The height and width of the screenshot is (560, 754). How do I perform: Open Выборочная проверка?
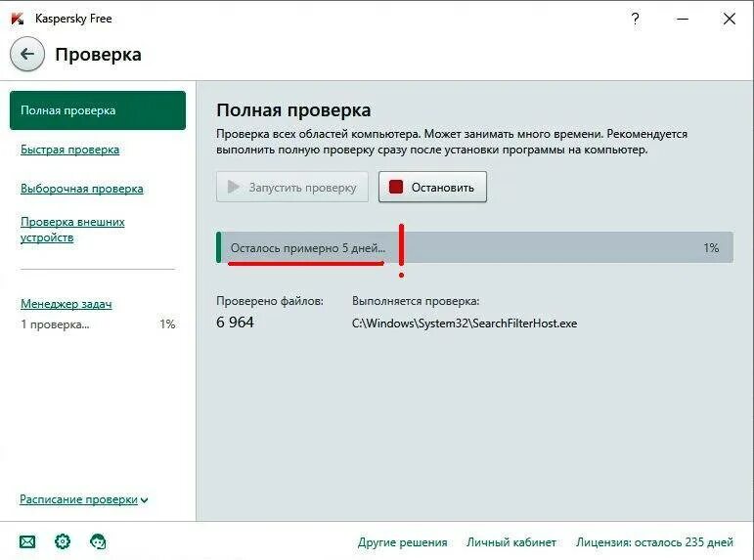[x=82, y=189]
